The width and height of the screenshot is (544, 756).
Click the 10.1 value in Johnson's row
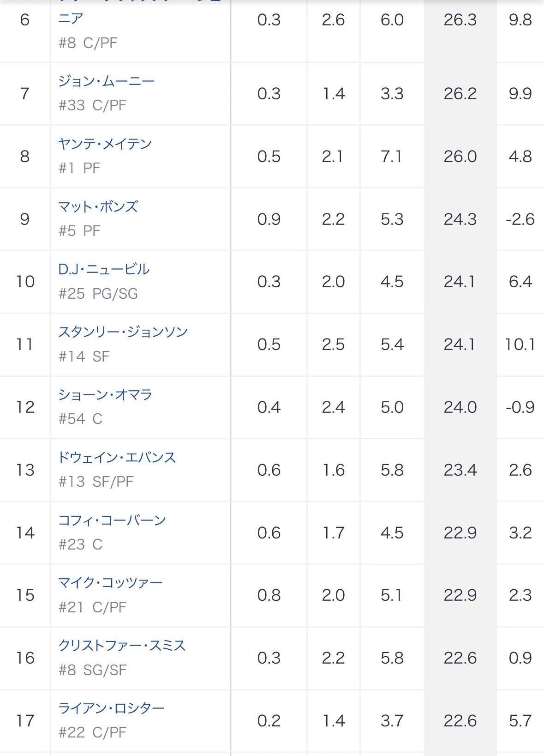(x=520, y=345)
